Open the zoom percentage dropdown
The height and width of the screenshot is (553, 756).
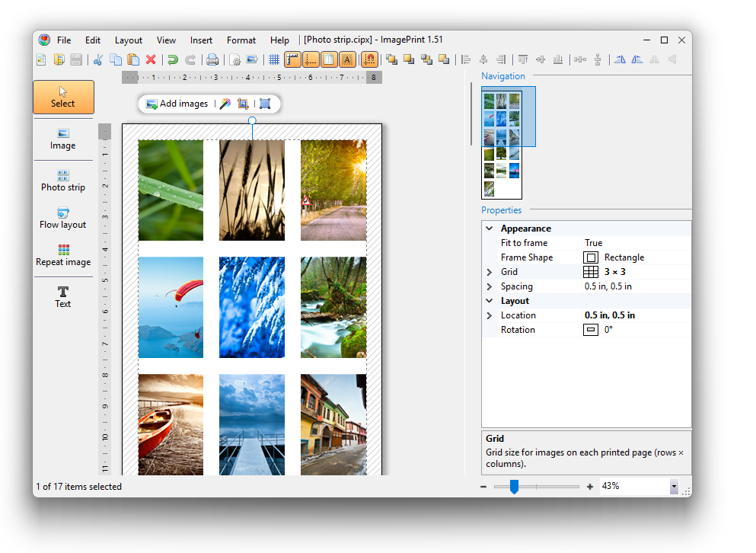click(x=674, y=487)
